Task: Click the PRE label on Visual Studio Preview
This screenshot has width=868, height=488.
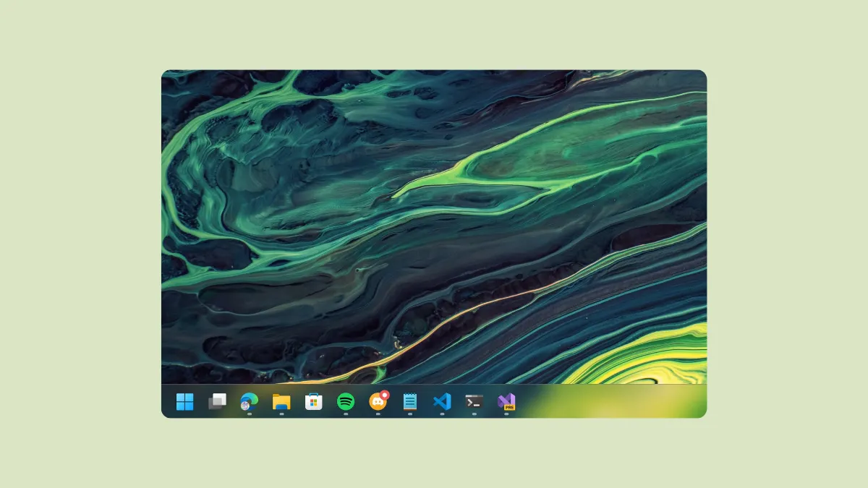Action: pos(509,408)
